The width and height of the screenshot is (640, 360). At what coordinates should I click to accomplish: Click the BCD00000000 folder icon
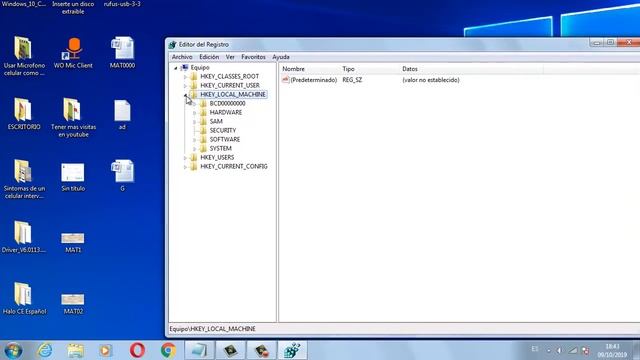(x=203, y=103)
